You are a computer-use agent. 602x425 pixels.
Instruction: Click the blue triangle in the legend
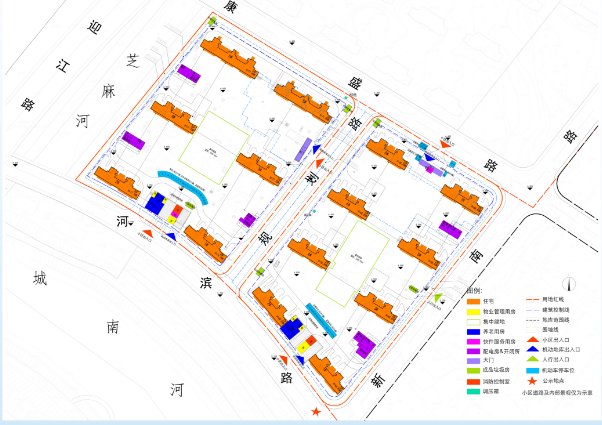click(x=533, y=350)
